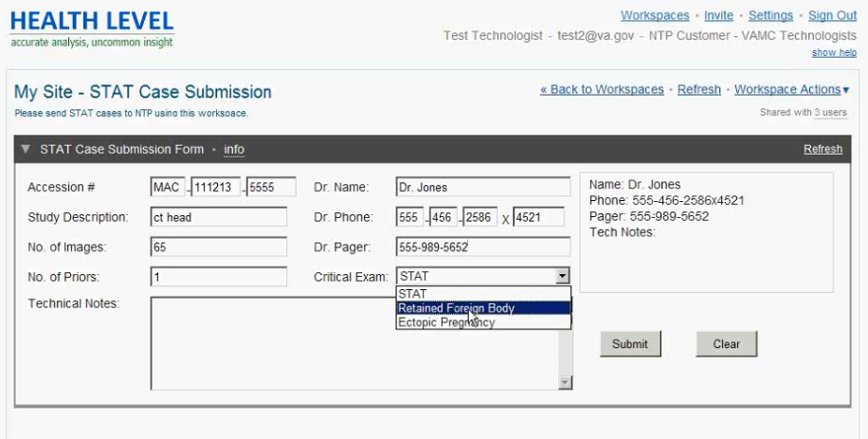Select Retained Foreign Body option

click(x=456, y=308)
